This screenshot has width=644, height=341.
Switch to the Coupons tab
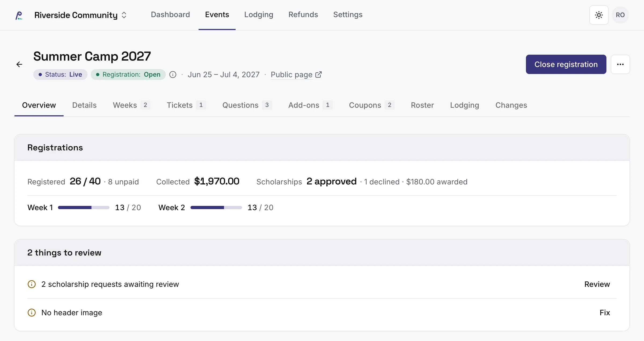[x=372, y=105]
